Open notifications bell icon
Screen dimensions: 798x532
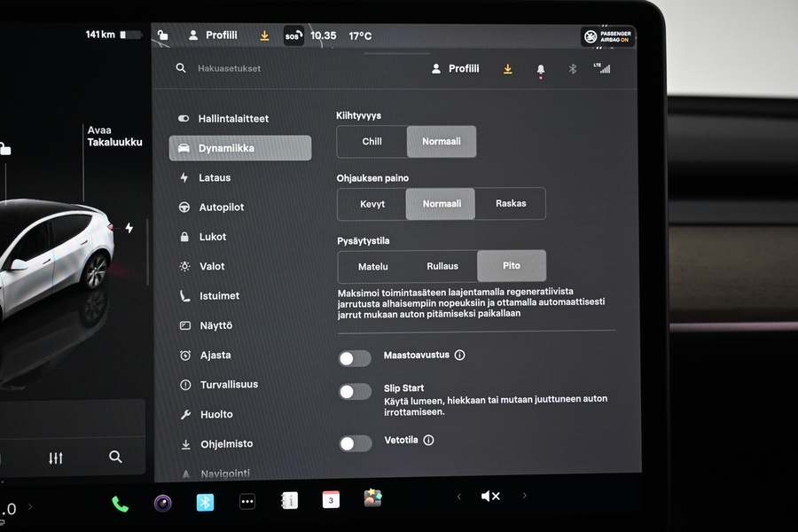click(541, 69)
